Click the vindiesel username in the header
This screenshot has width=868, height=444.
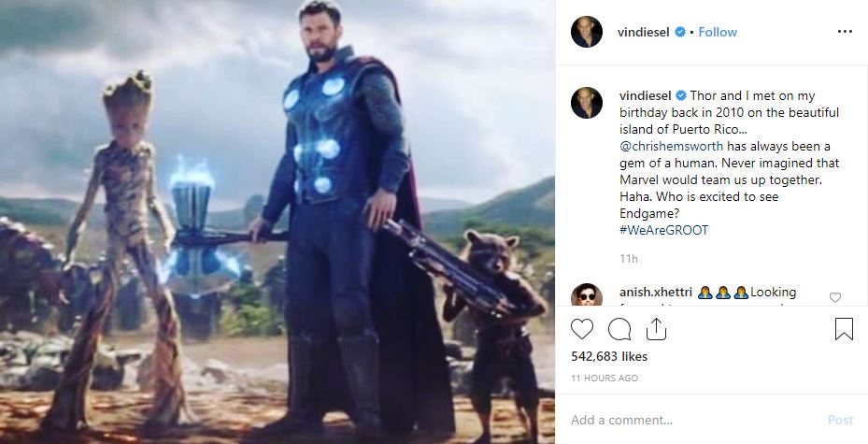(643, 32)
